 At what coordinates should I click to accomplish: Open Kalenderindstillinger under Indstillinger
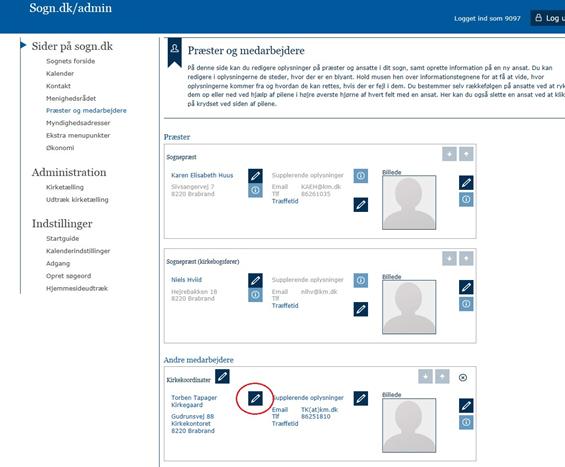point(78,251)
